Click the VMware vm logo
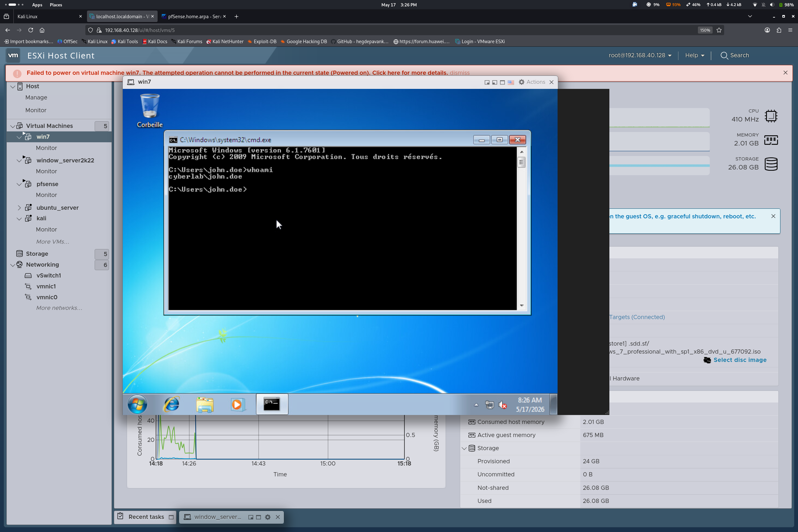Viewport: 798px width, 532px height. (13, 55)
